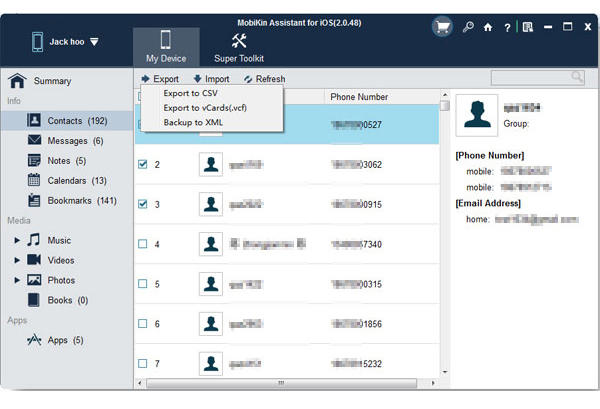
Task: Select phone number ending 0315
Action: coord(356,284)
